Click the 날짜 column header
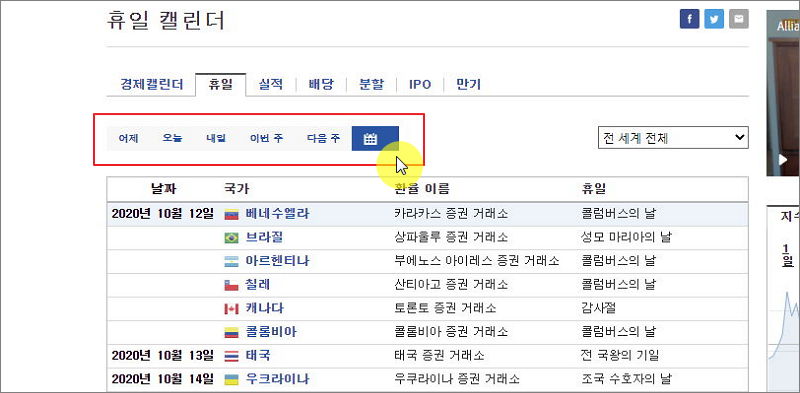This screenshot has width=800, height=393. coord(164,189)
